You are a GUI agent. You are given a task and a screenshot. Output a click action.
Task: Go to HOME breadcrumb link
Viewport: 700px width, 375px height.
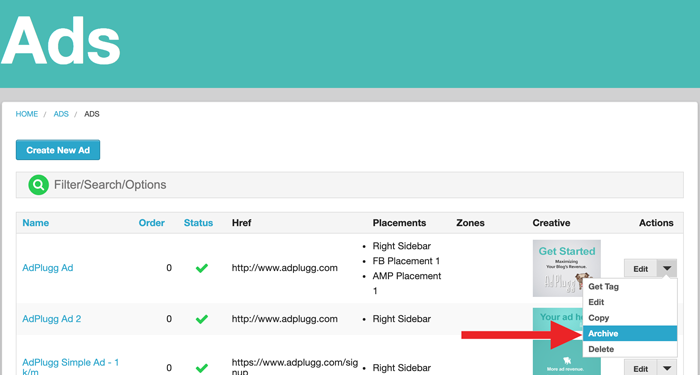coord(27,114)
